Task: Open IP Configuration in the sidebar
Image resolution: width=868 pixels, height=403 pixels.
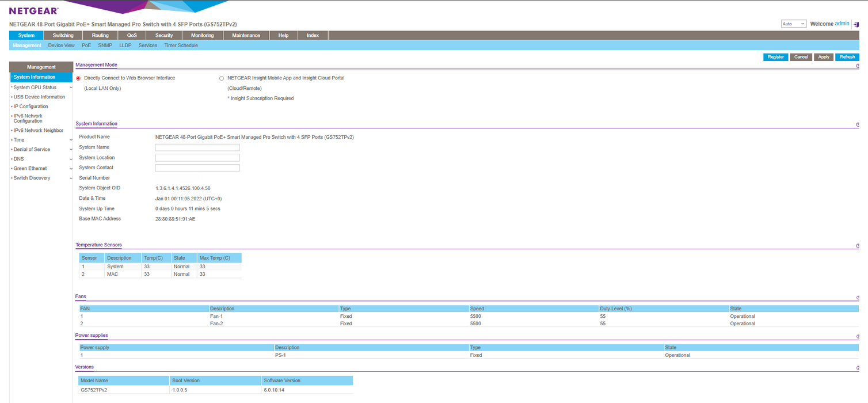Action: click(31, 107)
